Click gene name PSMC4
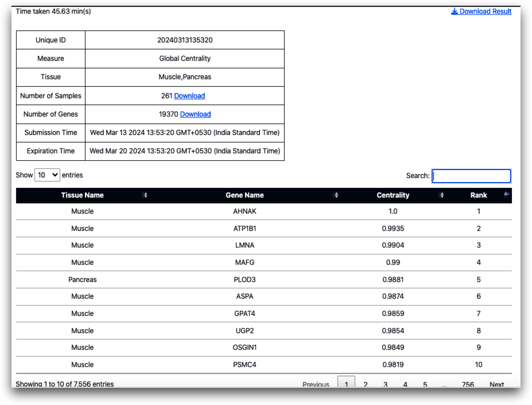 point(245,365)
